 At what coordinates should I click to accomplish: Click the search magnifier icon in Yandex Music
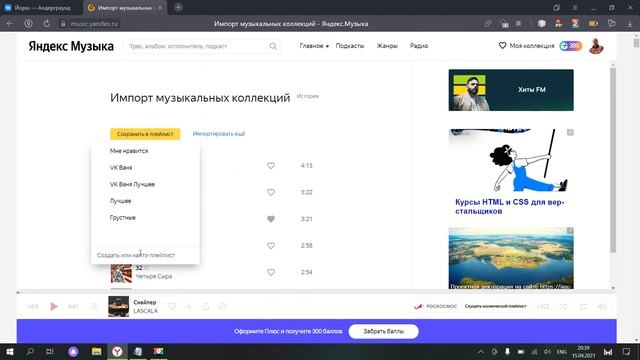(x=273, y=46)
